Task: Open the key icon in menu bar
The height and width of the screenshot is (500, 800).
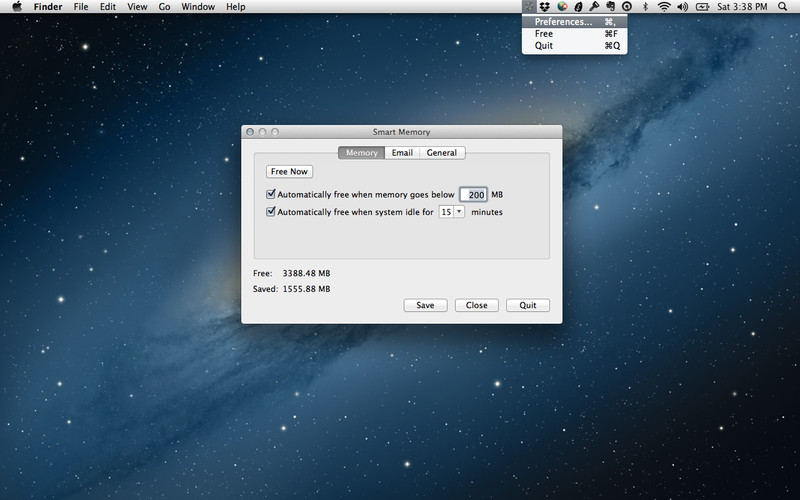Action: pos(594,7)
